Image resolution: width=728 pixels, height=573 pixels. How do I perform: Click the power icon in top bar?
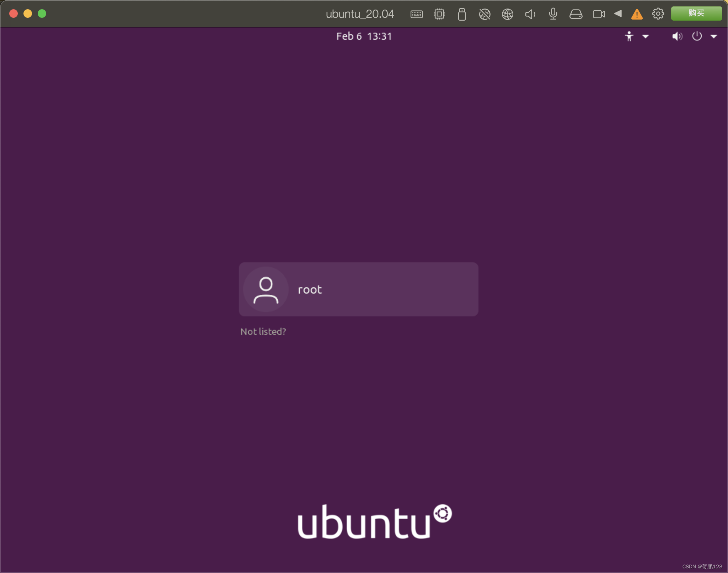697,36
